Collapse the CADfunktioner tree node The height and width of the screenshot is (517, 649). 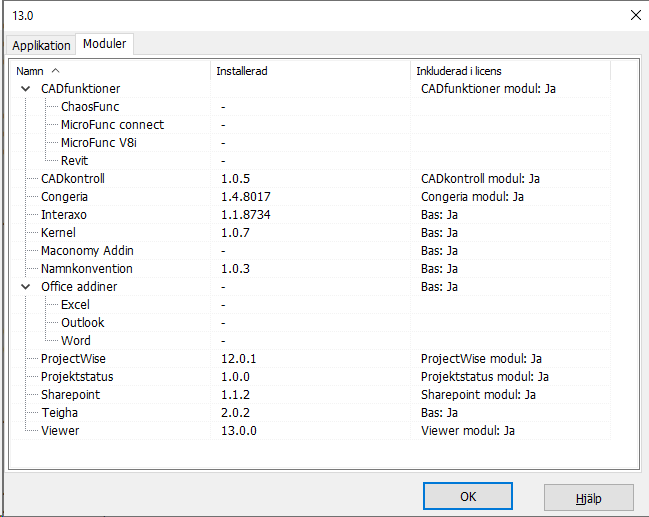point(26,89)
